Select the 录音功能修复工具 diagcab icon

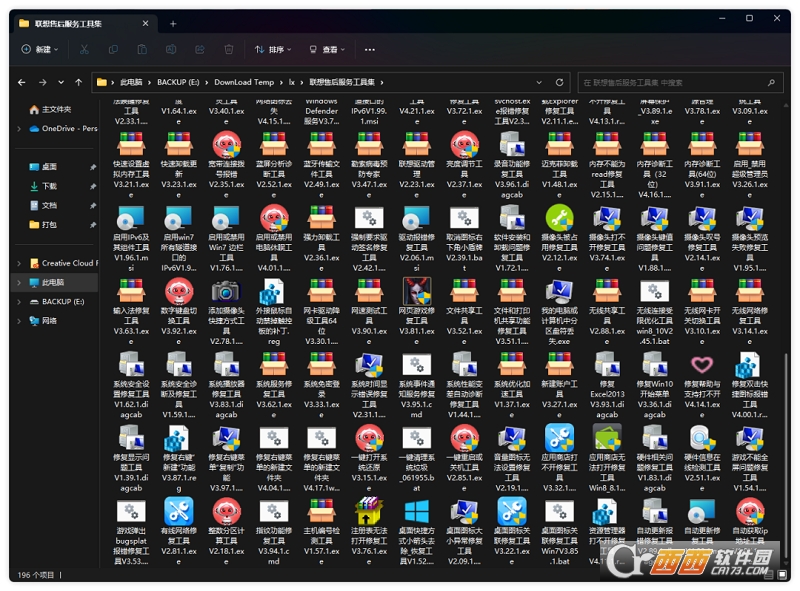(x=512, y=144)
